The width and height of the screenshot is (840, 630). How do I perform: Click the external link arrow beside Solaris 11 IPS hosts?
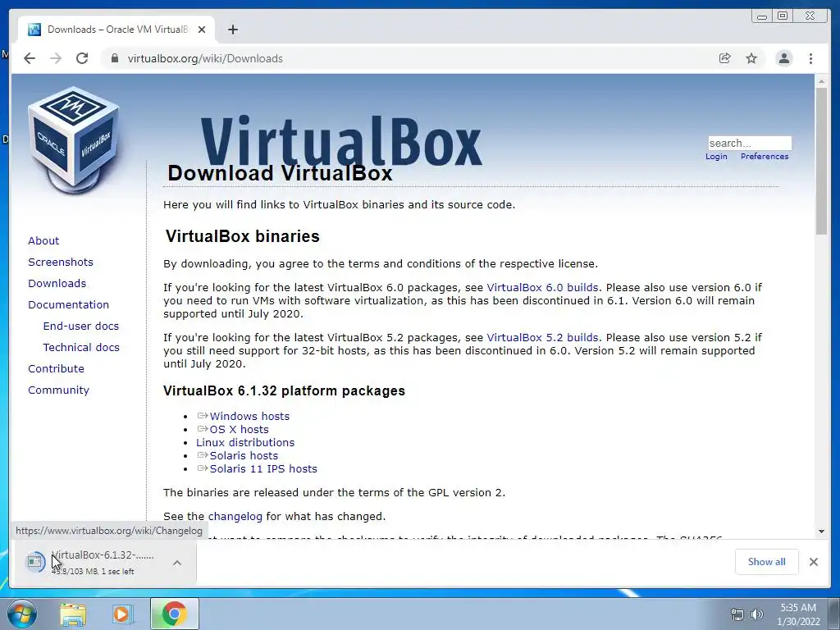point(203,468)
